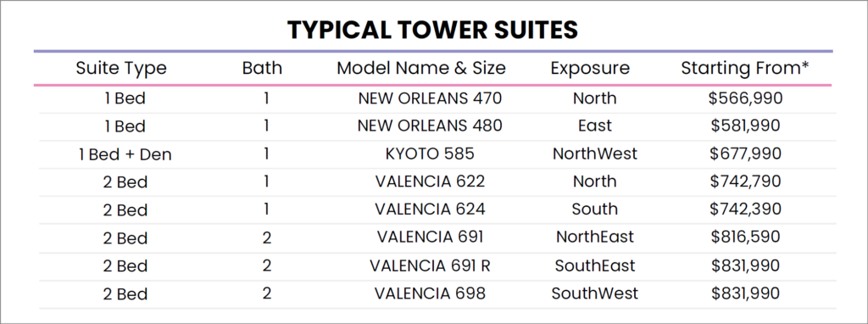This screenshot has width=868, height=324.
Task: Click the VALENCIA 698 model cell
Action: (430, 293)
